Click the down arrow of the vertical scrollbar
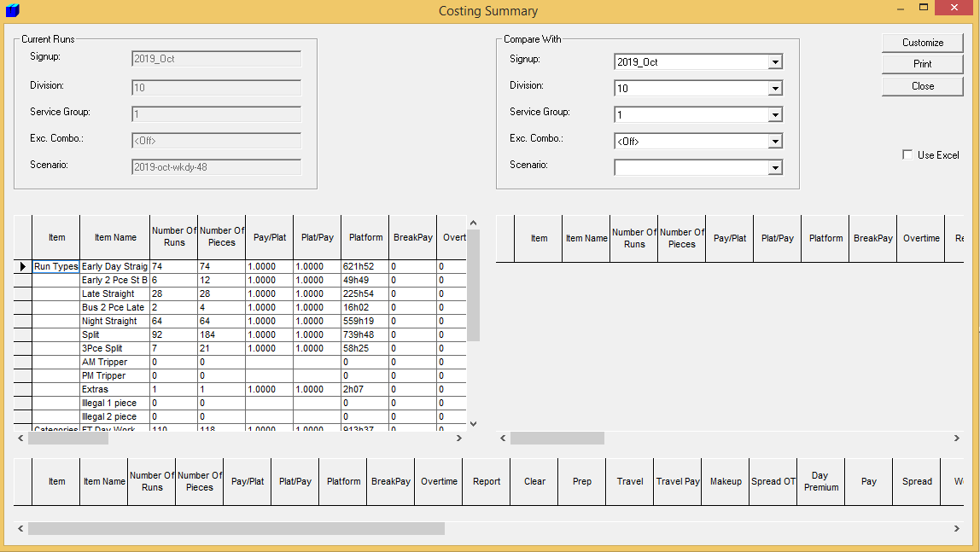Image resolution: width=980 pixels, height=552 pixels. click(x=473, y=422)
